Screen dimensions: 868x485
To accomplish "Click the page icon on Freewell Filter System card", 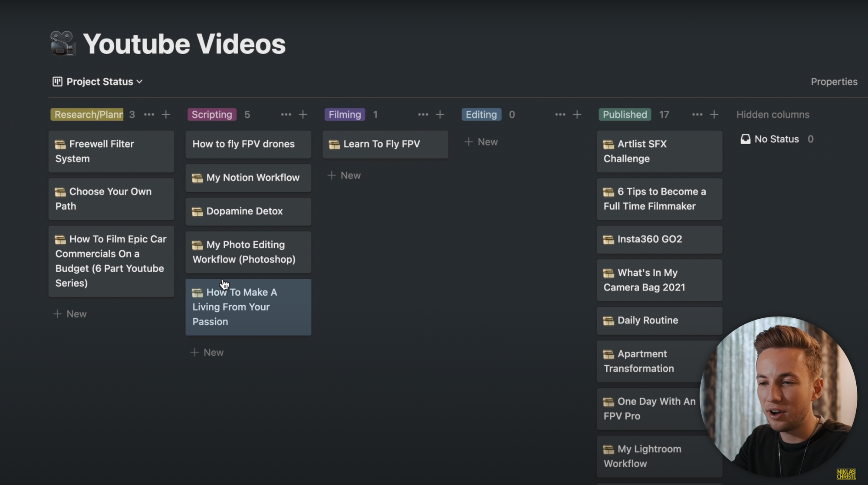I will click(60, 144).
